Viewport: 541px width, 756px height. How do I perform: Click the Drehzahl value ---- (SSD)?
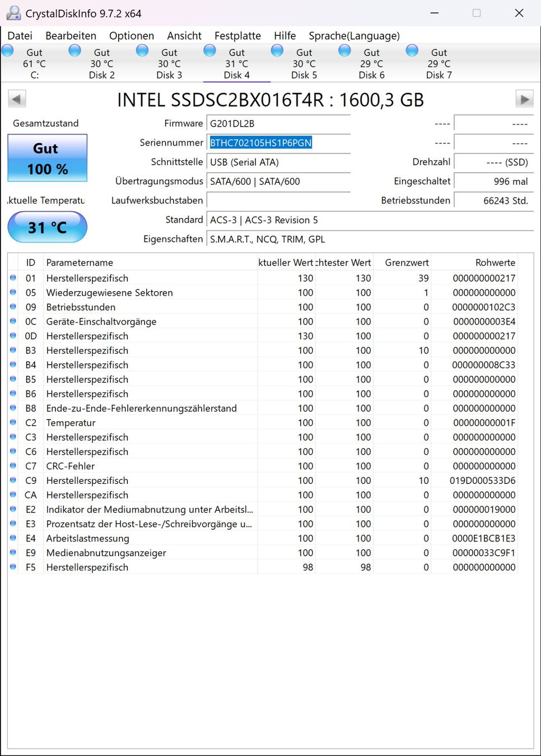tap(493, 162)
